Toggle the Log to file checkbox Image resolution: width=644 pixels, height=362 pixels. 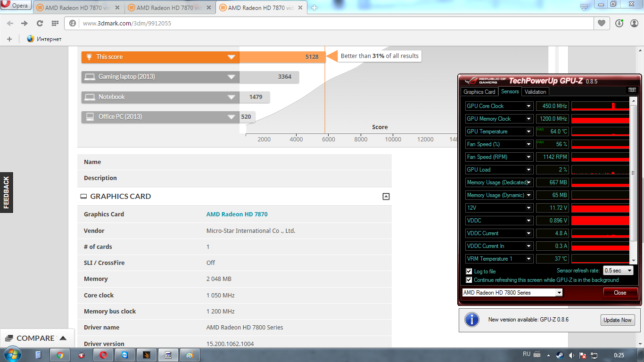coord(469,271)
